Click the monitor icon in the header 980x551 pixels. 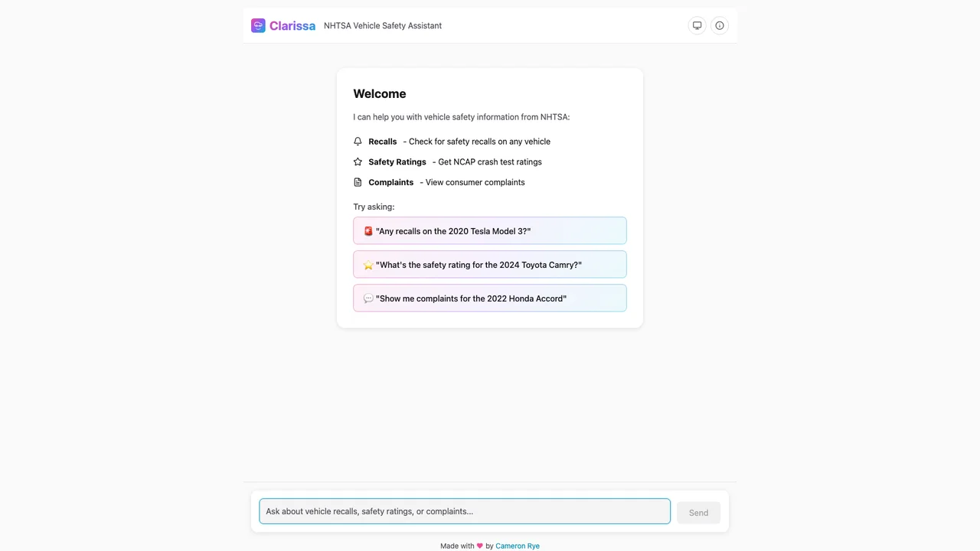tap(697, 25)
